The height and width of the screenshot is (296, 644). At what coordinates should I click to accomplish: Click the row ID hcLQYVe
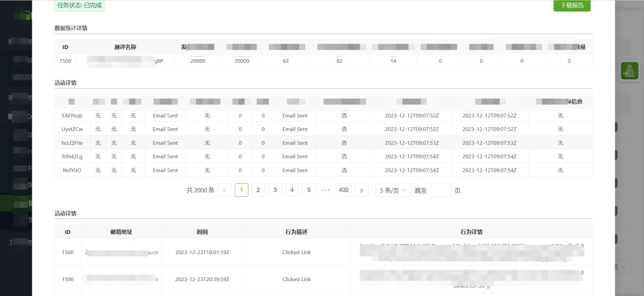(72, 143)
